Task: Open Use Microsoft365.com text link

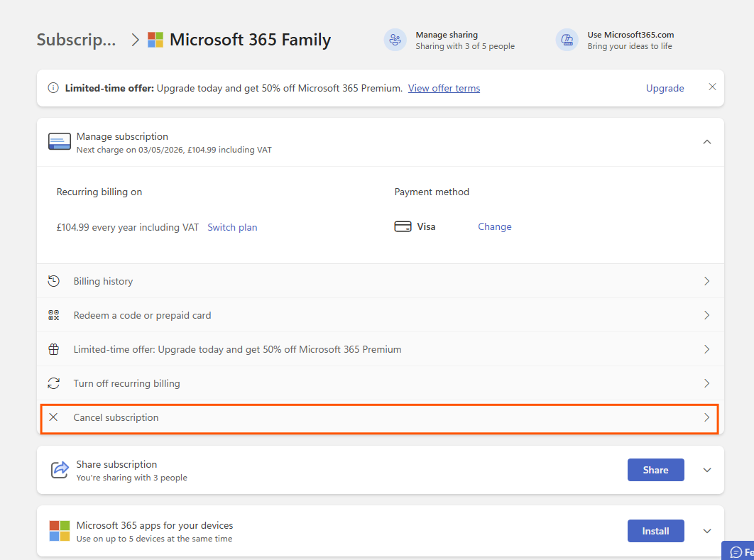Action: click(x=630, y=35)
